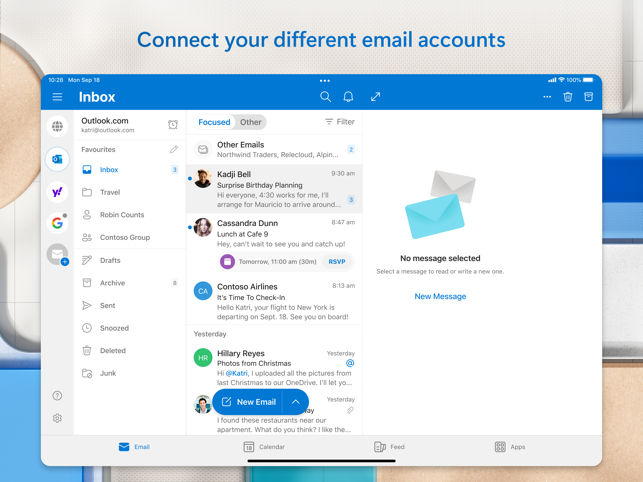
Task: Open the Robin Counts favourite
Action: [x=130, y=215]
